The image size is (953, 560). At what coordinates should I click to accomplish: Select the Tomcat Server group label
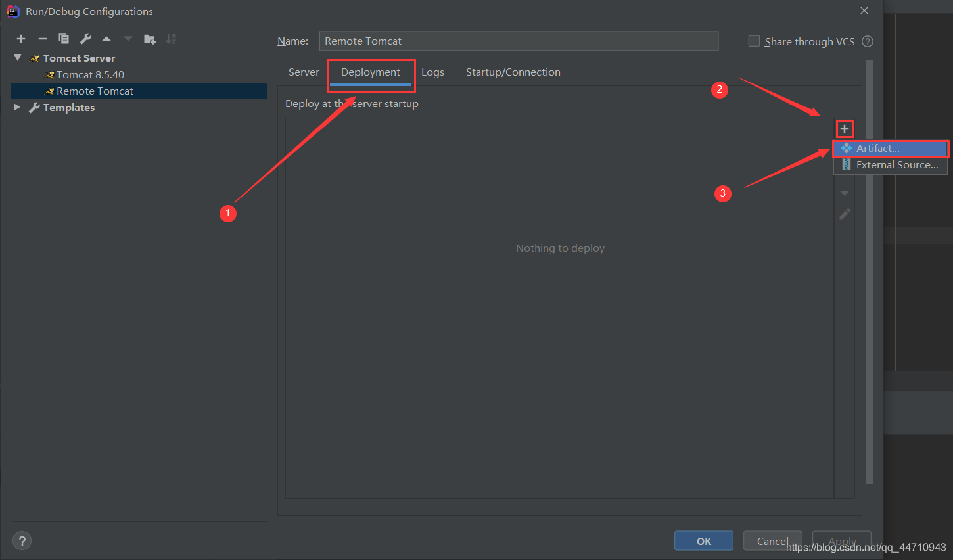tap(79, 58)
